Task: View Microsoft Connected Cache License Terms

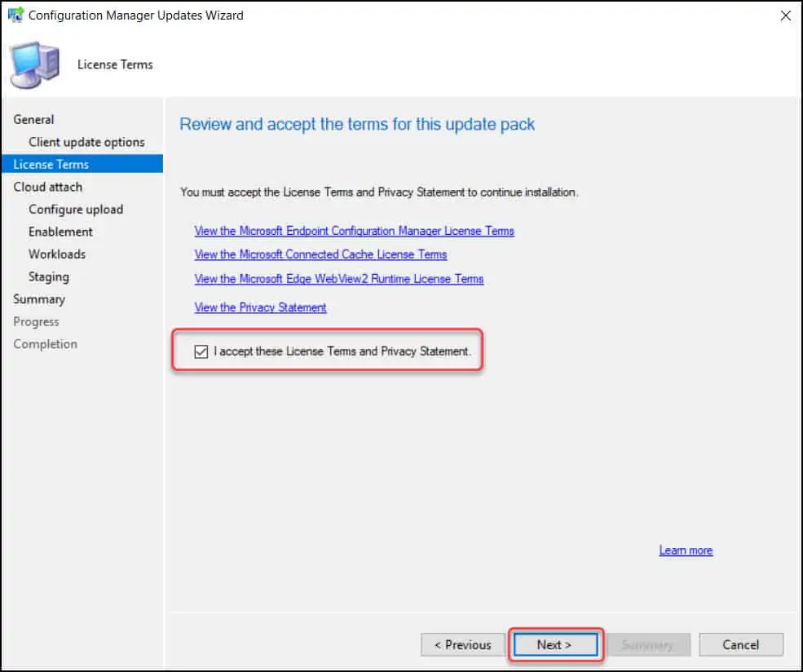Action: point(320,254)
